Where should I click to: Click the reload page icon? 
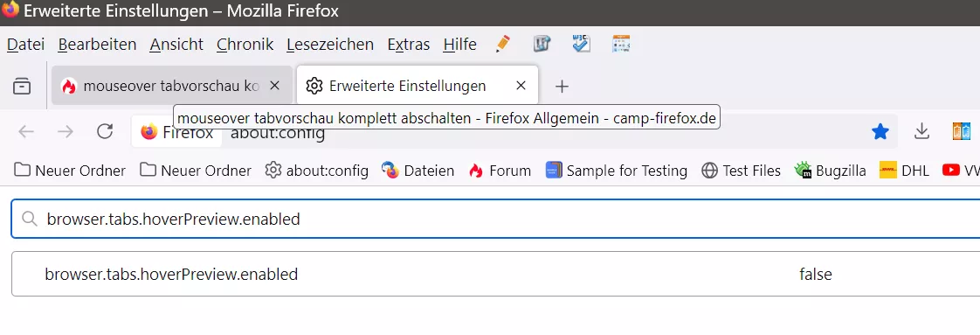(x=105, y=131)
